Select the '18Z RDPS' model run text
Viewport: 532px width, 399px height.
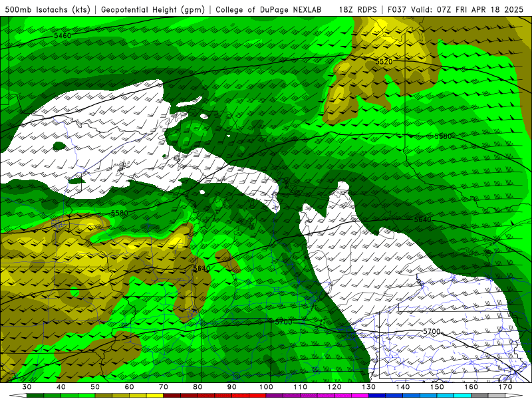(x=358, y=10)
